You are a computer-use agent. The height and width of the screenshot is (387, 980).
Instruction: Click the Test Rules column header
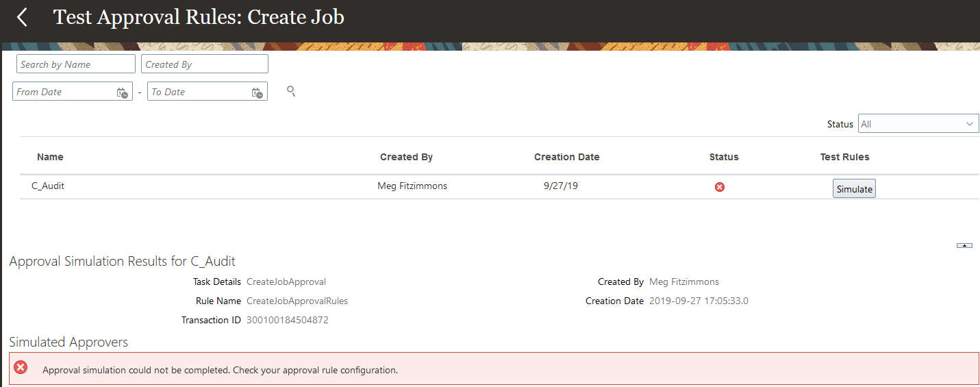point(844,157)
